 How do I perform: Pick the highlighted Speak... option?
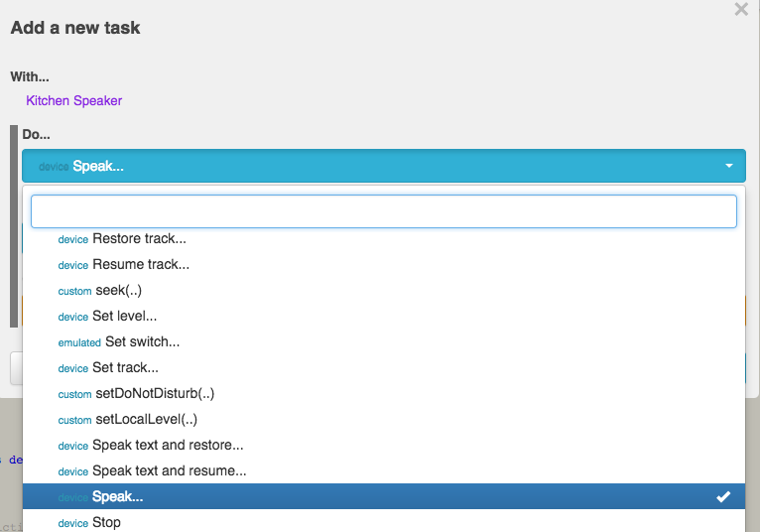(x=383, y=496)
